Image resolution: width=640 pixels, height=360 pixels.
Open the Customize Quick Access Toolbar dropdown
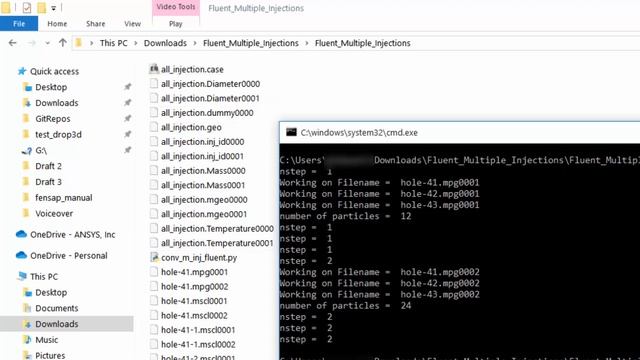coord(53,8)
